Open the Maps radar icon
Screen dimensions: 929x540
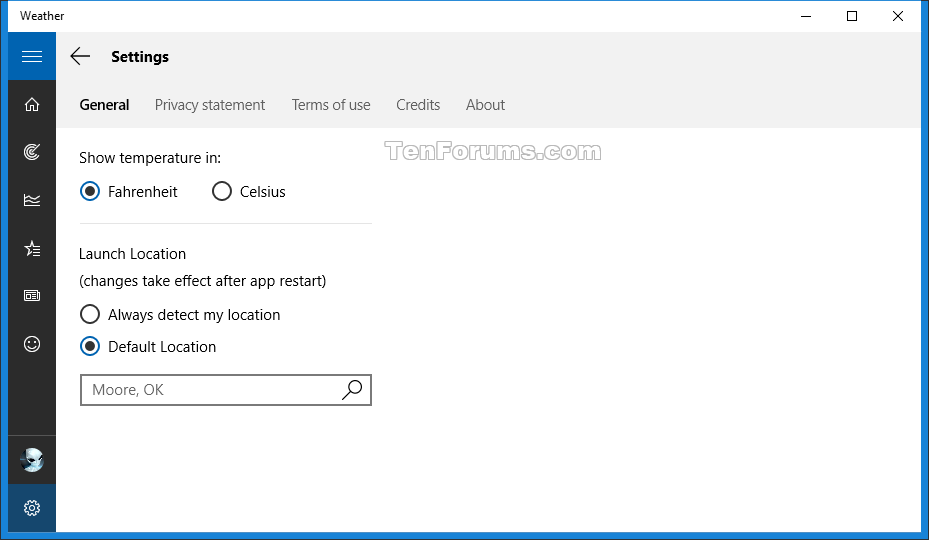click(x=32, y=152)
